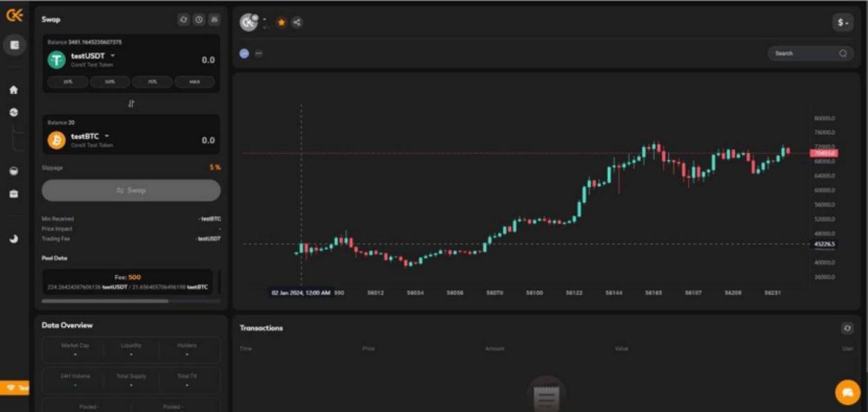868x412 pixels.
Task: Open the testUSDT token dropdown
Action: 113,56
